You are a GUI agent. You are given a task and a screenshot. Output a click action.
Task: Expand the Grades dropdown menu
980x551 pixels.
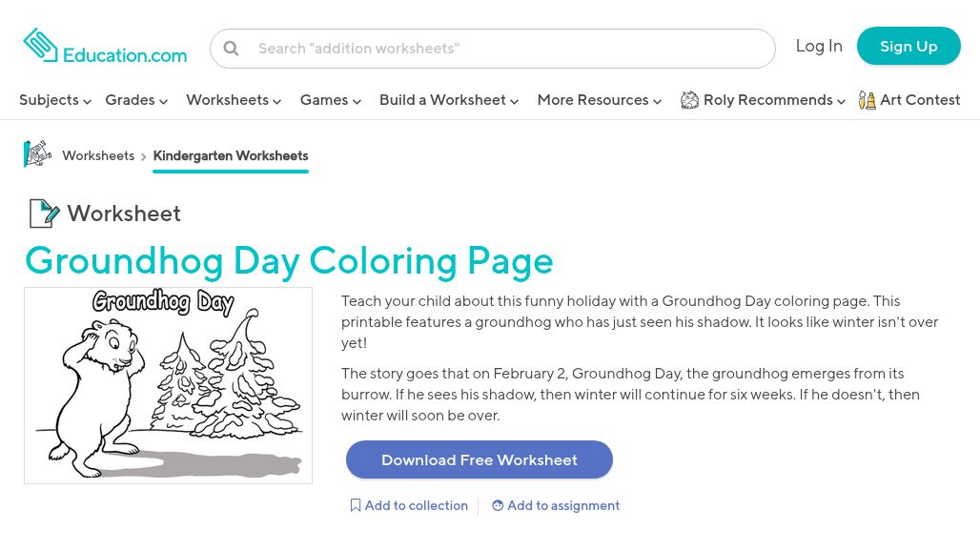136,100
